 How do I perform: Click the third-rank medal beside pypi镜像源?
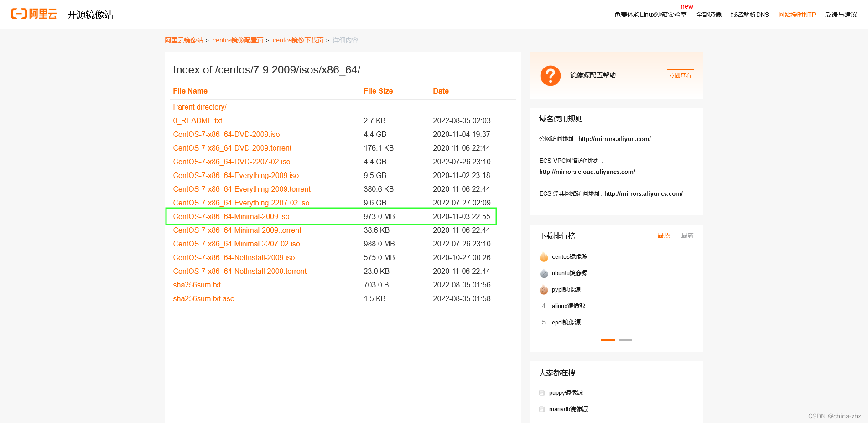tap(544, 290)
